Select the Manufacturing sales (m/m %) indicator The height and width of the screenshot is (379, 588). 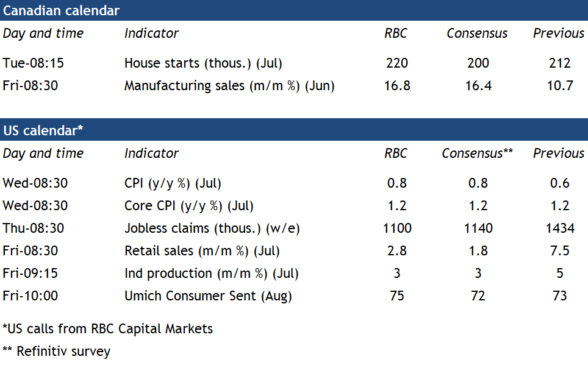coord(229,85)
